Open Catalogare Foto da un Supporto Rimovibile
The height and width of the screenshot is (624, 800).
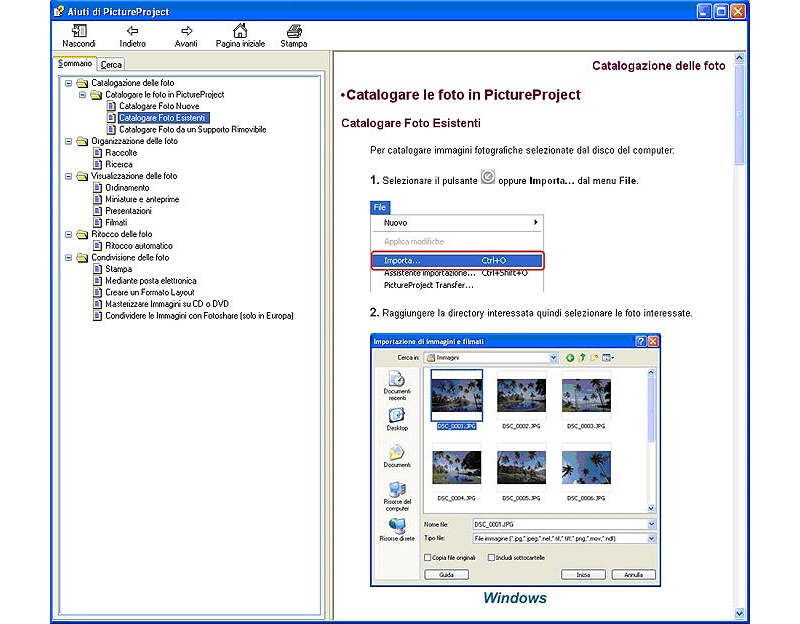click(x=193, y=130)
